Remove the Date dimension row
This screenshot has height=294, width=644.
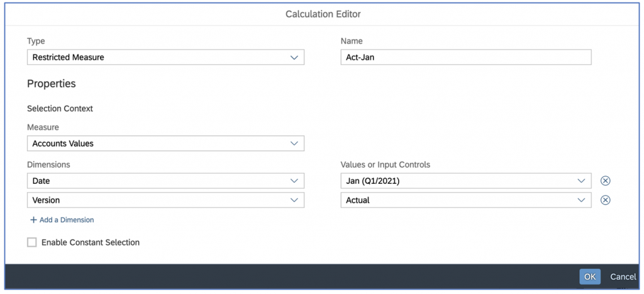coord(605,181)
